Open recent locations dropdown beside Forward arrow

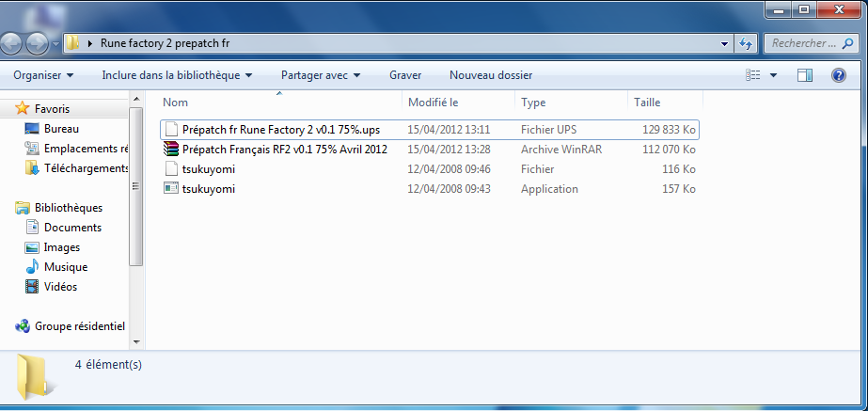point(55,44)
